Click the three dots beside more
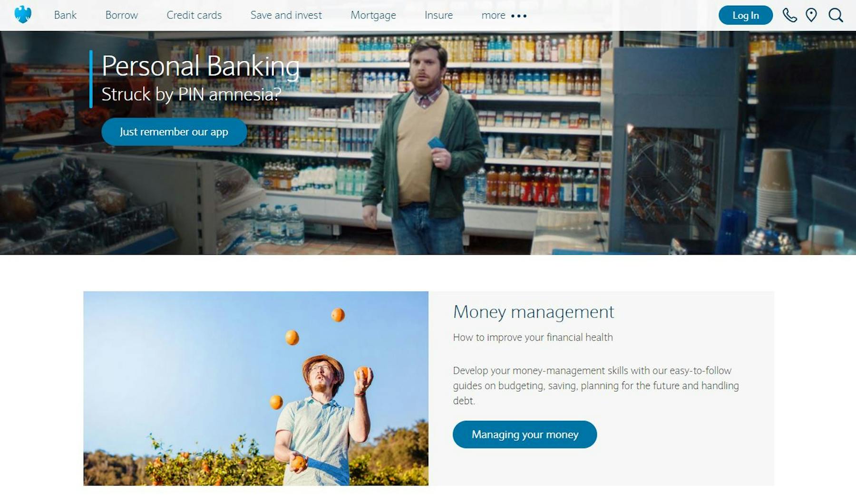 [519, 16]
